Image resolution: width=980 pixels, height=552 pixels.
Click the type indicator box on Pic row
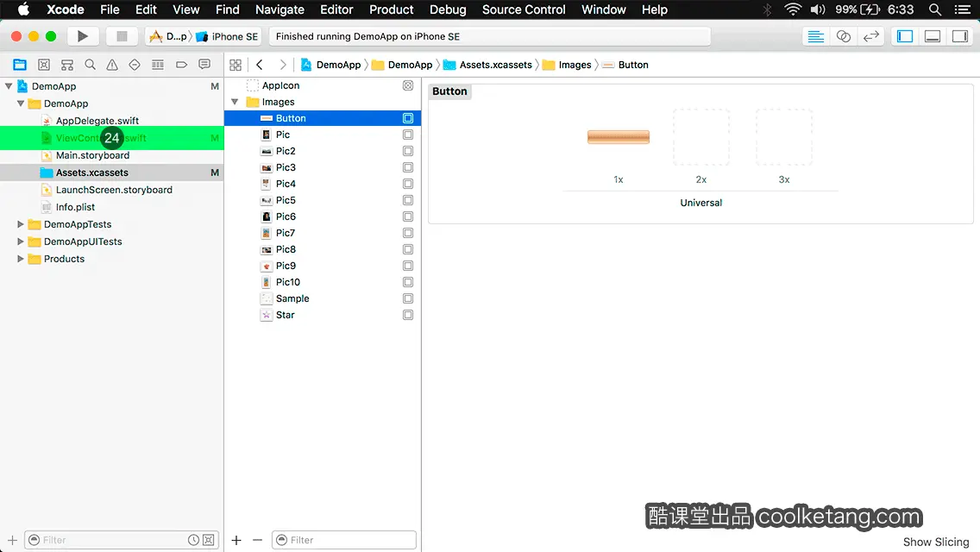[408, 135]
